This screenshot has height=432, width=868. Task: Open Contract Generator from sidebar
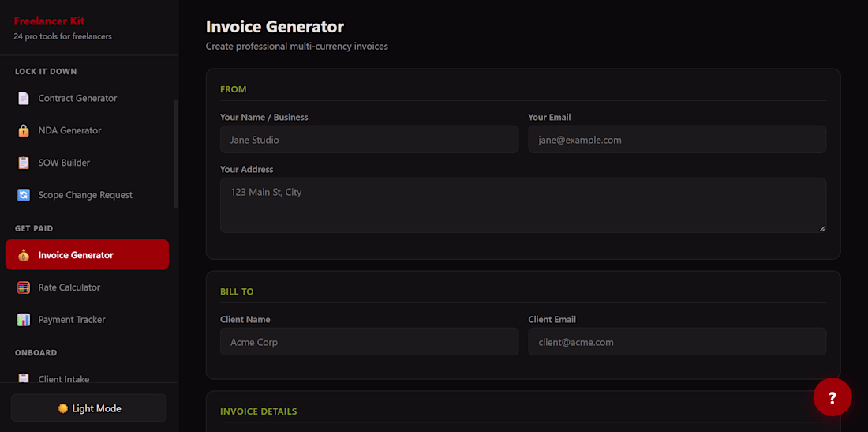pyautogui.click(x=87, y=98)
